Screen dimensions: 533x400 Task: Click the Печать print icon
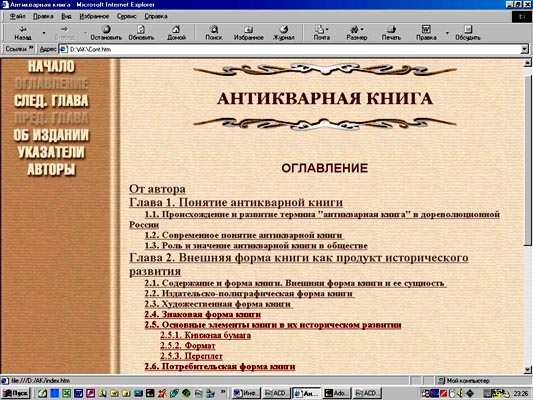pos(391,29)
